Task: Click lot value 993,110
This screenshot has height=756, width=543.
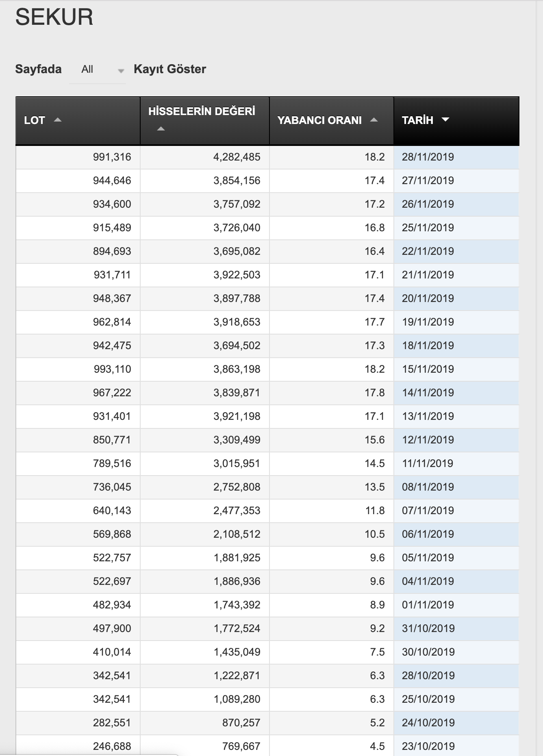Action: (x=113, y=369)
